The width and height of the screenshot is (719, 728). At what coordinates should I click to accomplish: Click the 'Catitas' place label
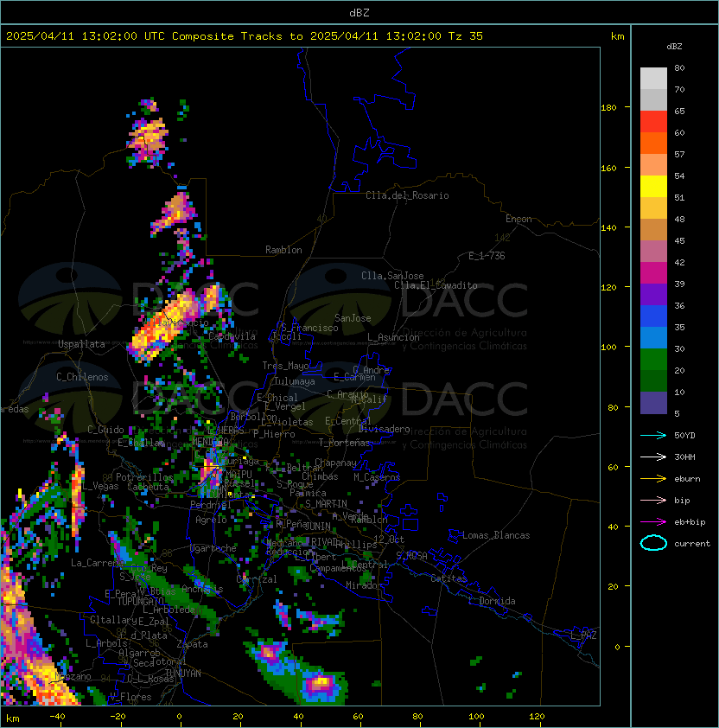pos(449,578)
